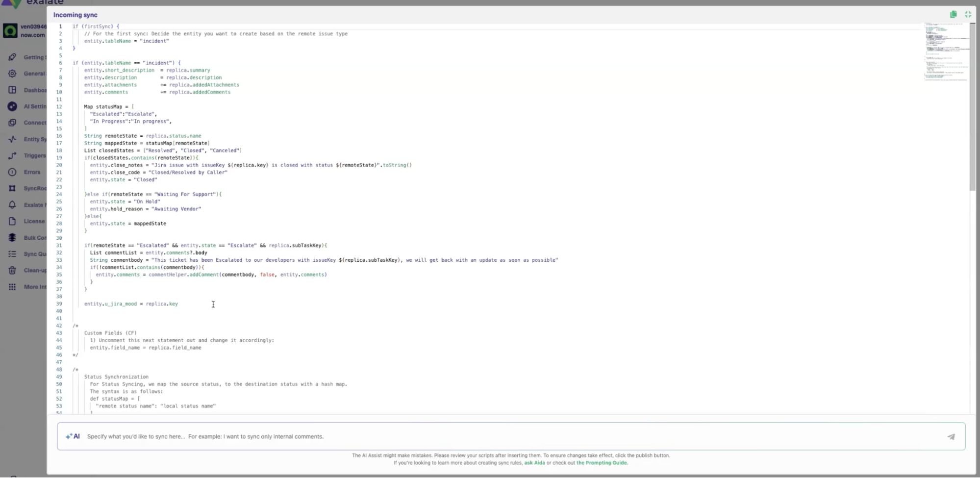The image size is (980, 478).
Task: Click entity.hold_reason "Awaiting Vendor" line
Action: point(146,209)
